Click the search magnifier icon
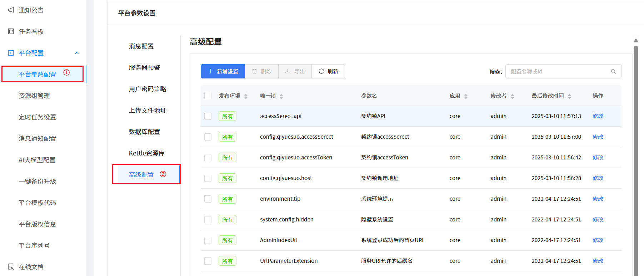 click(x=613, y=71)
